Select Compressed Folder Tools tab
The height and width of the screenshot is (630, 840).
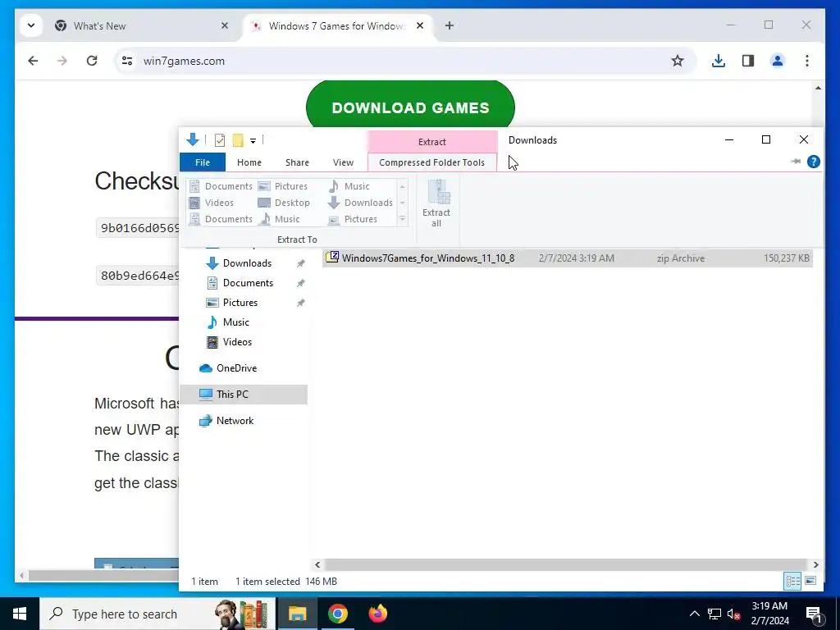(431, 162)
